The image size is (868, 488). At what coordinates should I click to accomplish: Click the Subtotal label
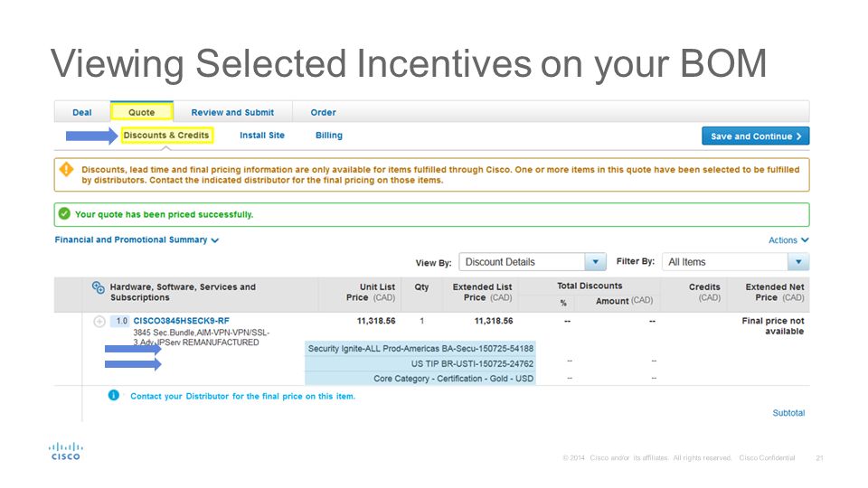788,413
